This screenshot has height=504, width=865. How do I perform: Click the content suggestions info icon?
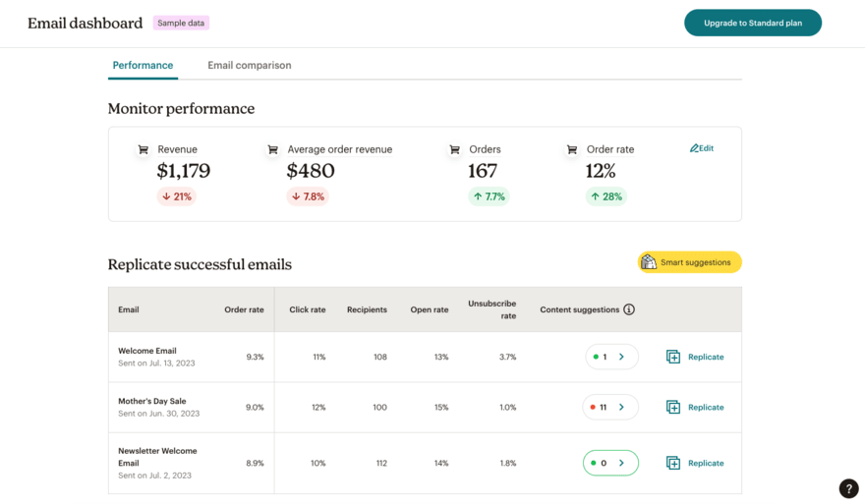click(629, 309)
